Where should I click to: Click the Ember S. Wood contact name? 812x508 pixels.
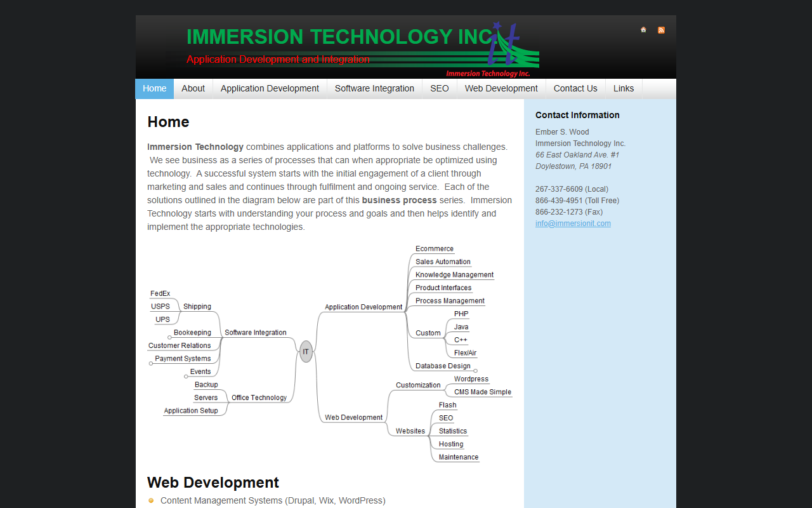coord(562,132)
